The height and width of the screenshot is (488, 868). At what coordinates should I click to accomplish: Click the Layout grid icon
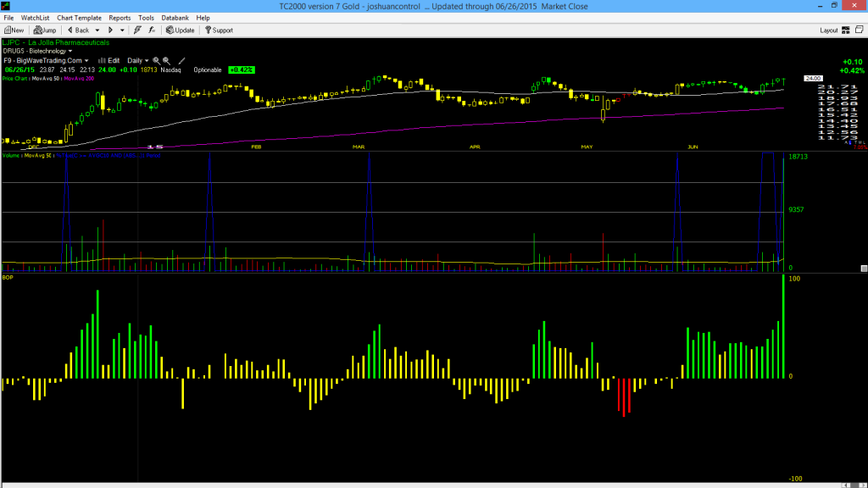click(846, 30)
